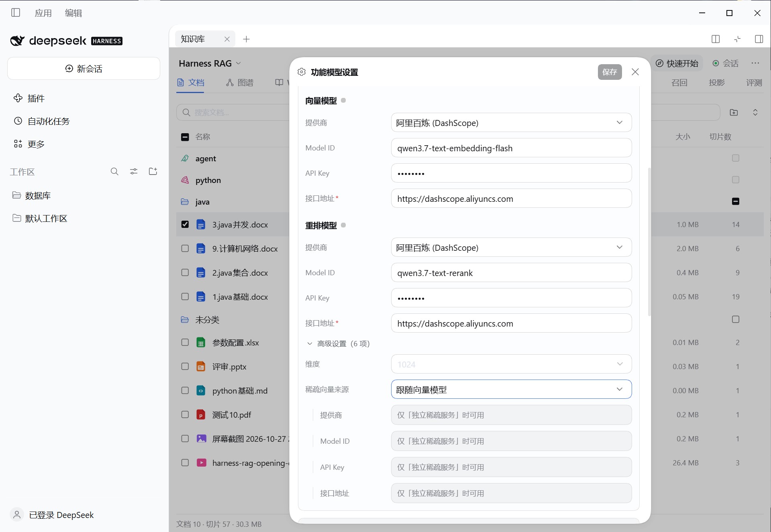Open workspace filter sliders icon
Viewport: 771px width, 532px height.
click(x=134, y=172)
